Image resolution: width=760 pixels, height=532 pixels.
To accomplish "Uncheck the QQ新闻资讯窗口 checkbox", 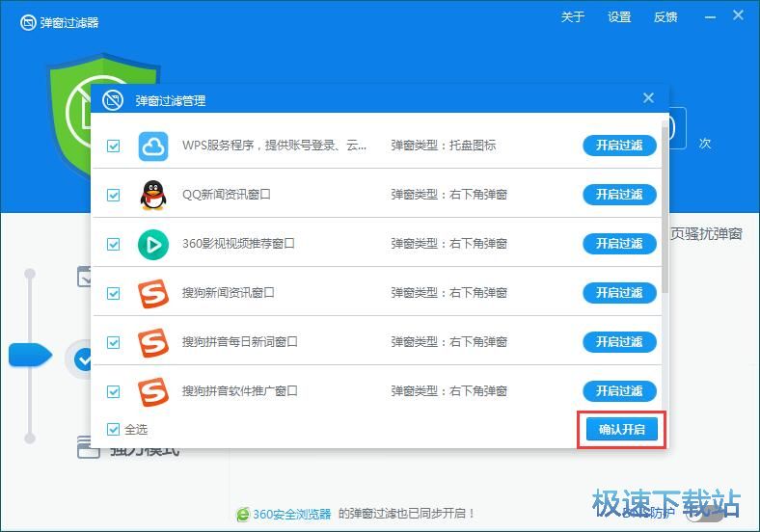I will click(x=114, y=195).
